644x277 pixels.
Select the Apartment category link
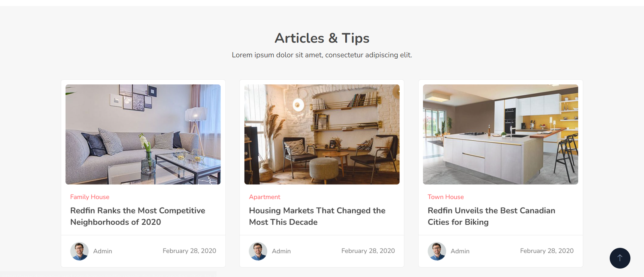(264, 197)
